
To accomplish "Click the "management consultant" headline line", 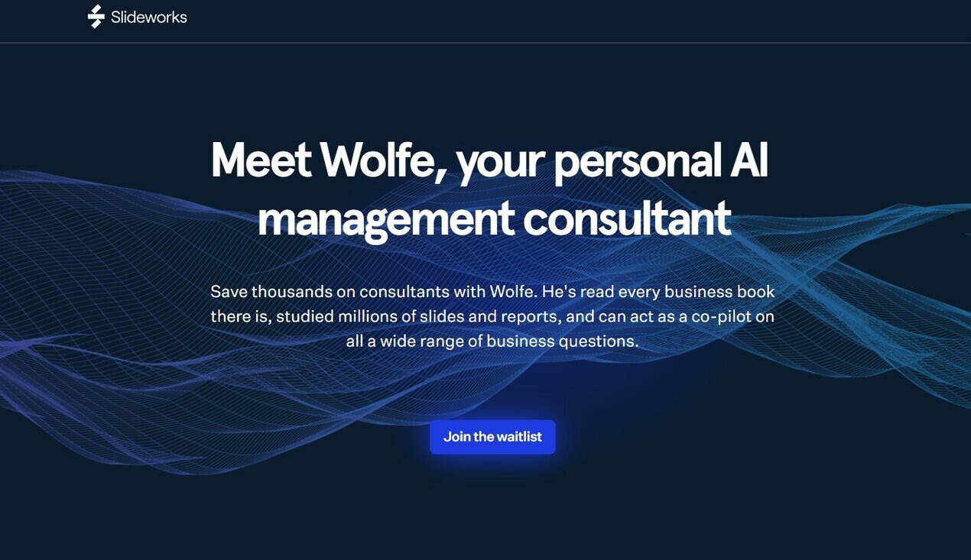I will 493,218.
